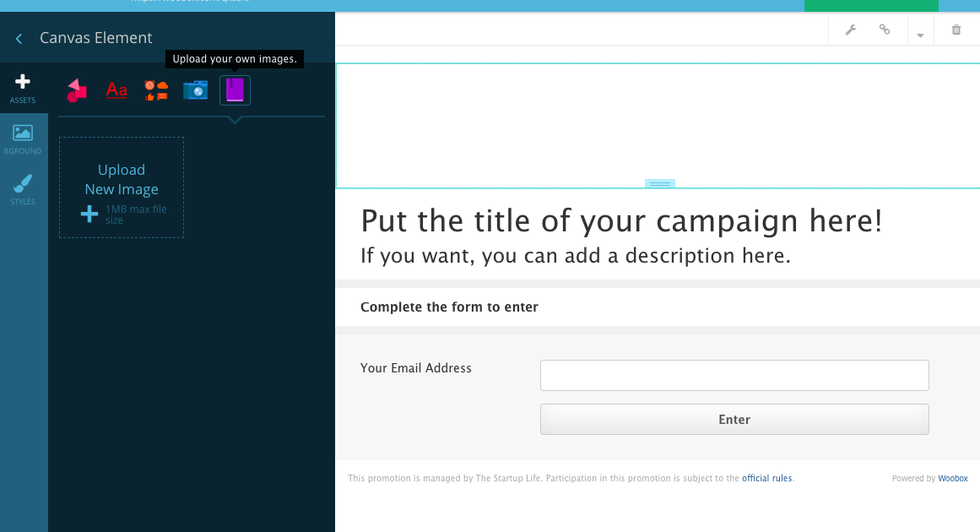Focus the email address input field
980x532 pixels.
(x=734, y=375)
